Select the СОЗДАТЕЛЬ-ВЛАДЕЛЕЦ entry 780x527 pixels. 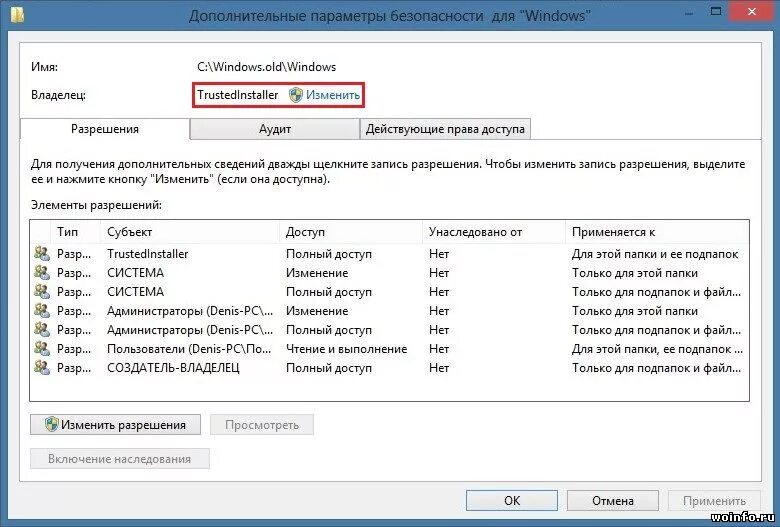coord(389,368)
